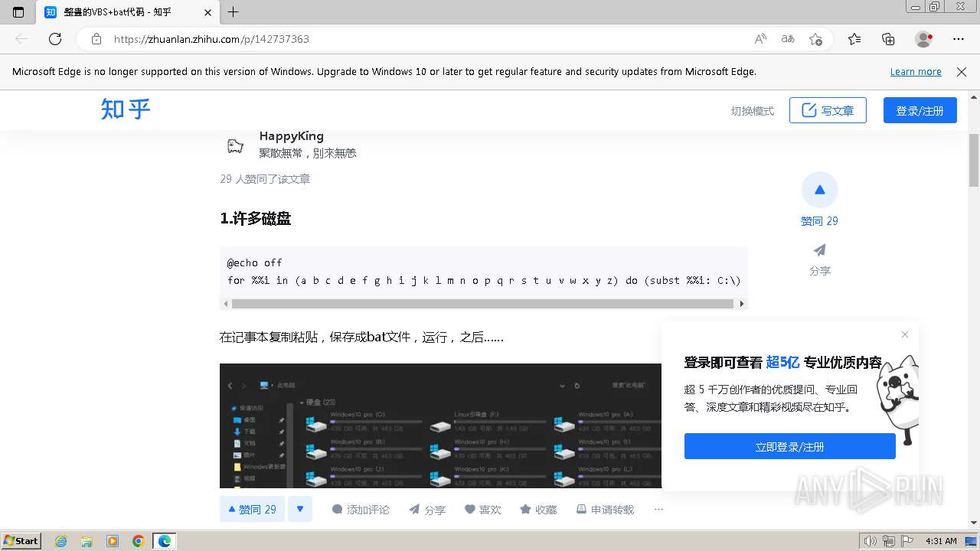Viewport: 980px width, 551px height.
Task: Click the 登录/注册 header button
Action: click(920, 110)
